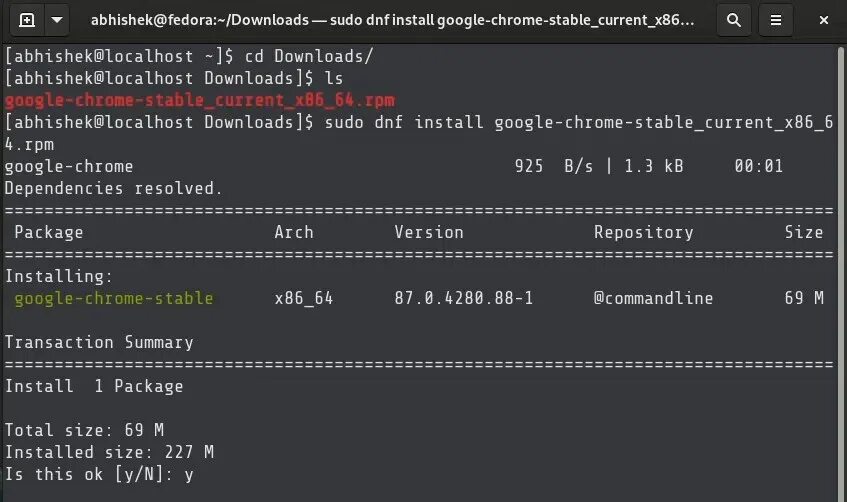
Task: Open the hamburger menu
Action: click(776, 20)
